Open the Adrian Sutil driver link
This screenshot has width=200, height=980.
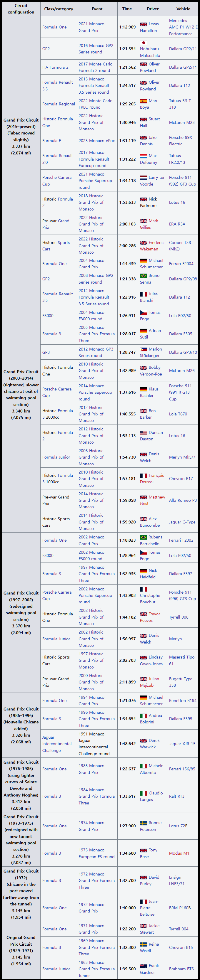pos(150,334)
